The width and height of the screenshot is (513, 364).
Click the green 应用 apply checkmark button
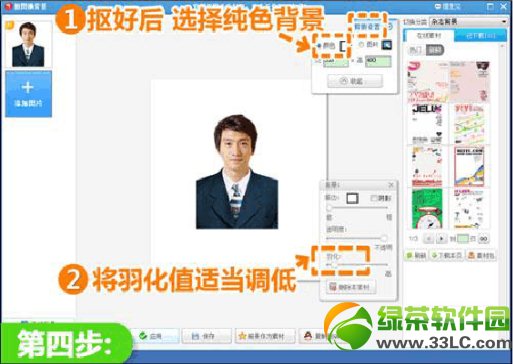pyautogui.click(x=155, y=336)
